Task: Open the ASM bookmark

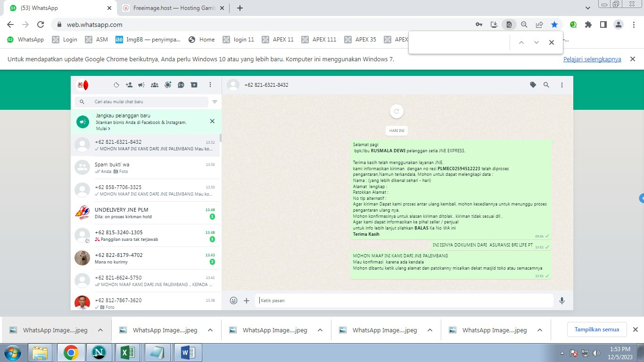Action: point(97,40)
